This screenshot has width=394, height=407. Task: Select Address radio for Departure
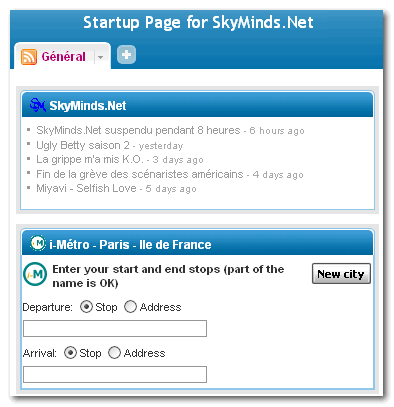coord(130,307)
